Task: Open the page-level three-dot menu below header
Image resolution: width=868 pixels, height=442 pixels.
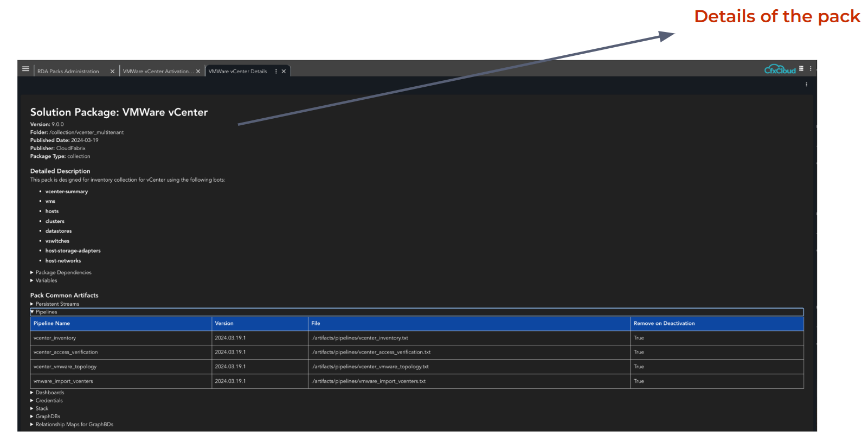Action: (806, 85)
